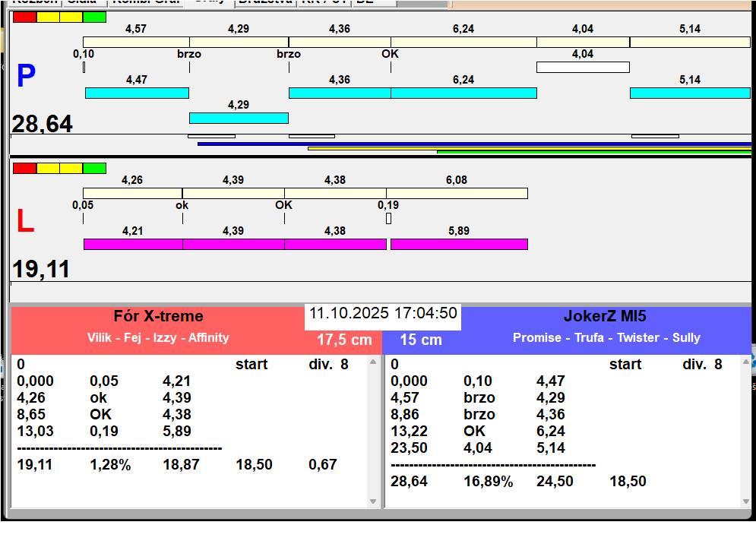Click the 13,22 value in JokerZ list
The width and height of the screenshot is (756, 544).
pos(409,431)
